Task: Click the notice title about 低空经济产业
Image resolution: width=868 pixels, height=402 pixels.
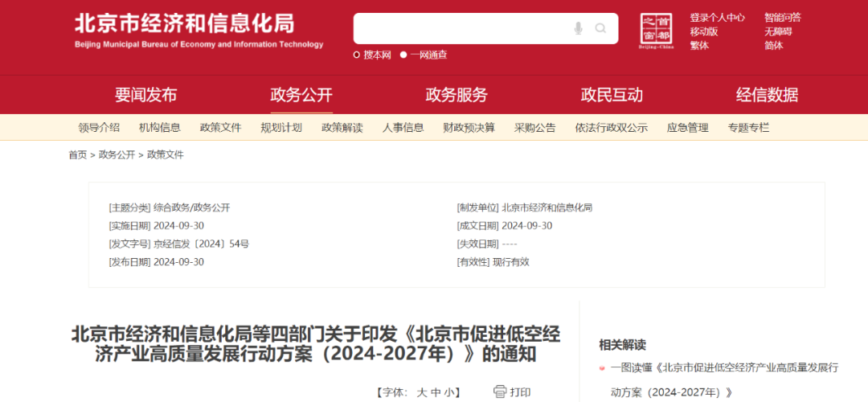Action: pos(316,344)
